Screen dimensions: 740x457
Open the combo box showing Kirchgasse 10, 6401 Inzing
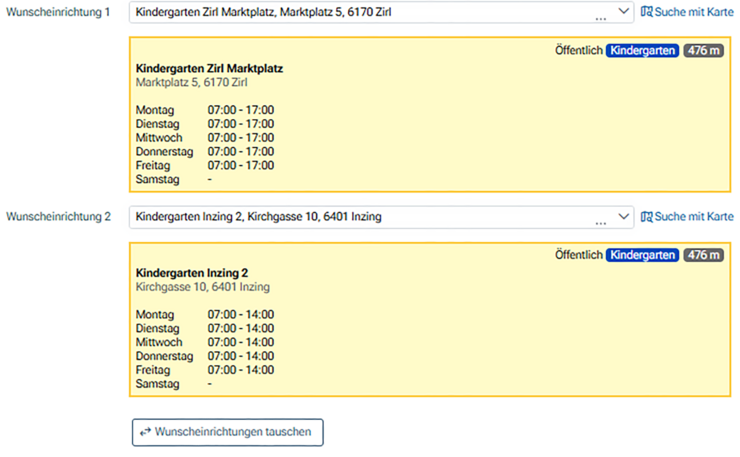360,216
